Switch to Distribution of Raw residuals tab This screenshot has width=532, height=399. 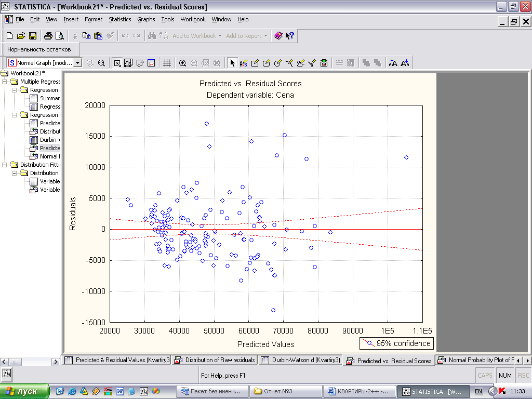[x=215, y=360]
